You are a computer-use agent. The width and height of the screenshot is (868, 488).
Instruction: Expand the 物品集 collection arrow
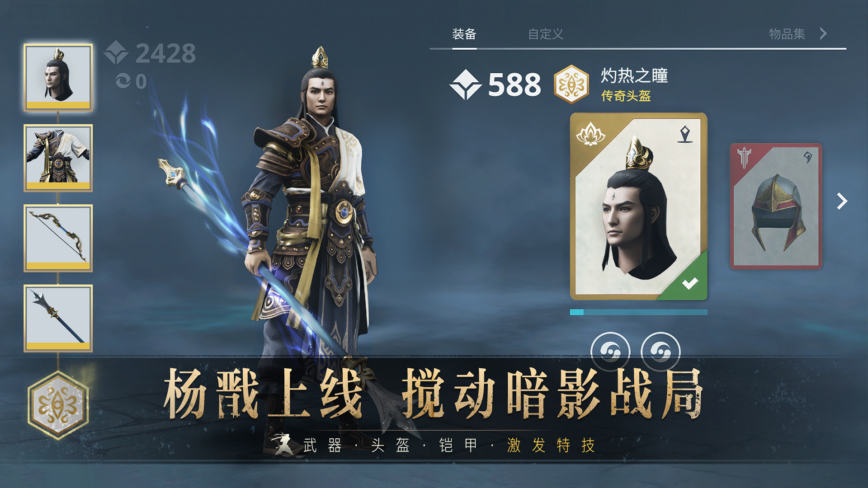tap(823, 33)
